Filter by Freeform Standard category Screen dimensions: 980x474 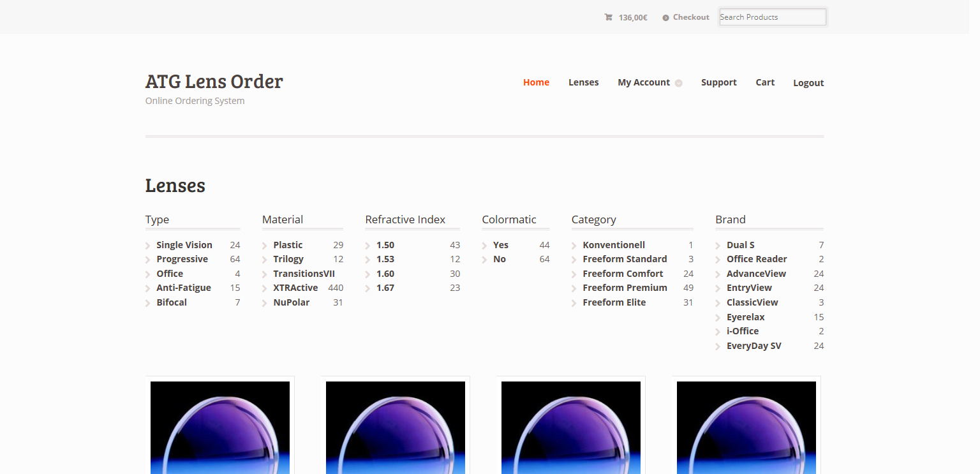[625, 259]
